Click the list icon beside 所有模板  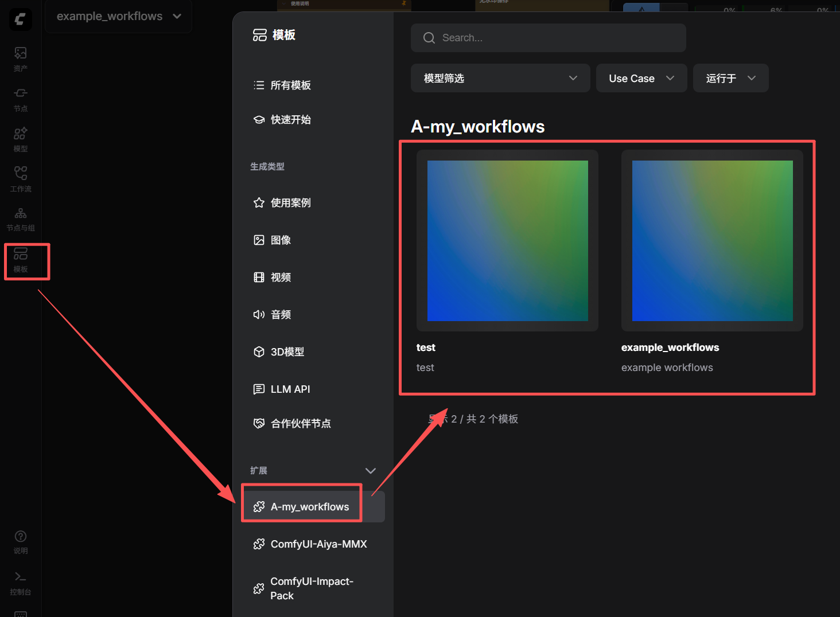click(x=259, y=85)
